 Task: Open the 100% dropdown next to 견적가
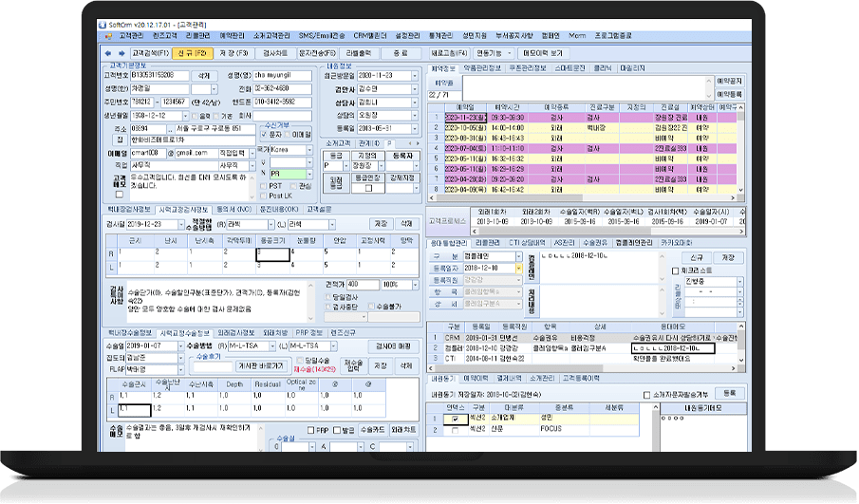(x=415, y=285)
